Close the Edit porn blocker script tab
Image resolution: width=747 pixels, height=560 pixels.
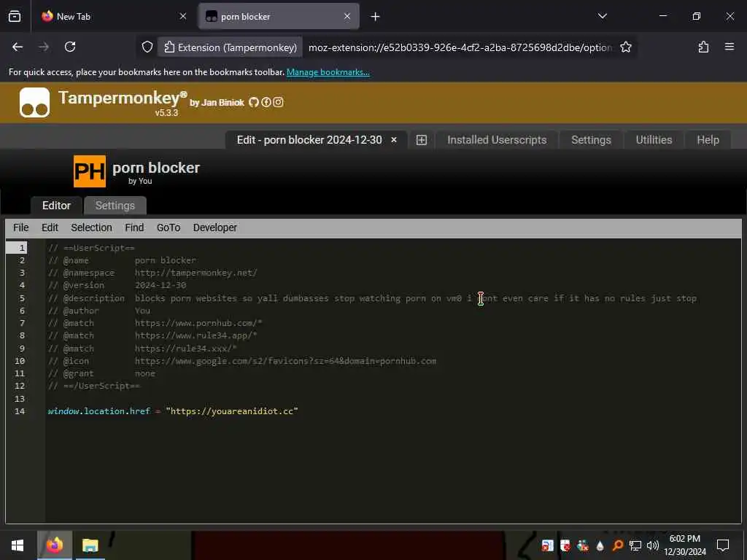point(394,140)
